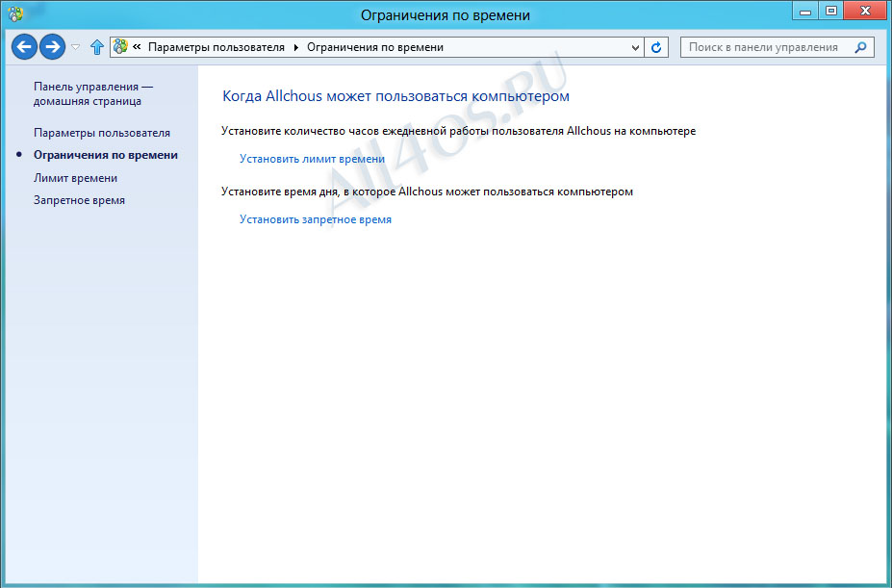Minimize the window

point(805,11)
